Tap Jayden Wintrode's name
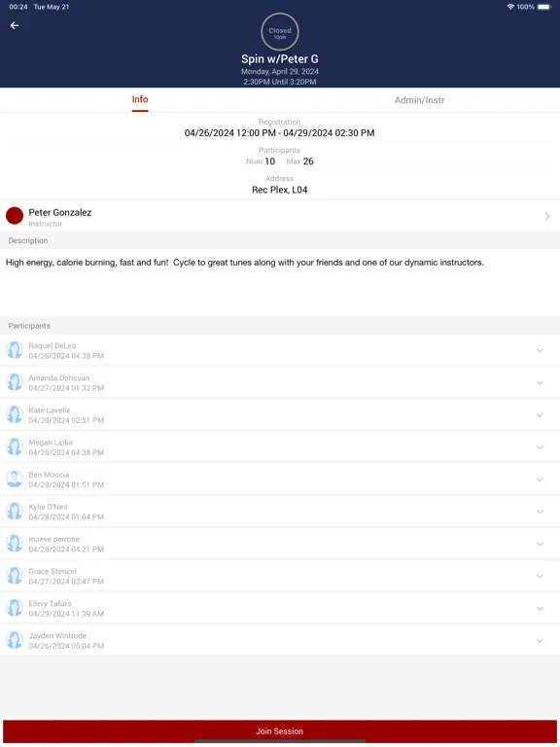The image size is (560, 747). (x=57, y=636)
